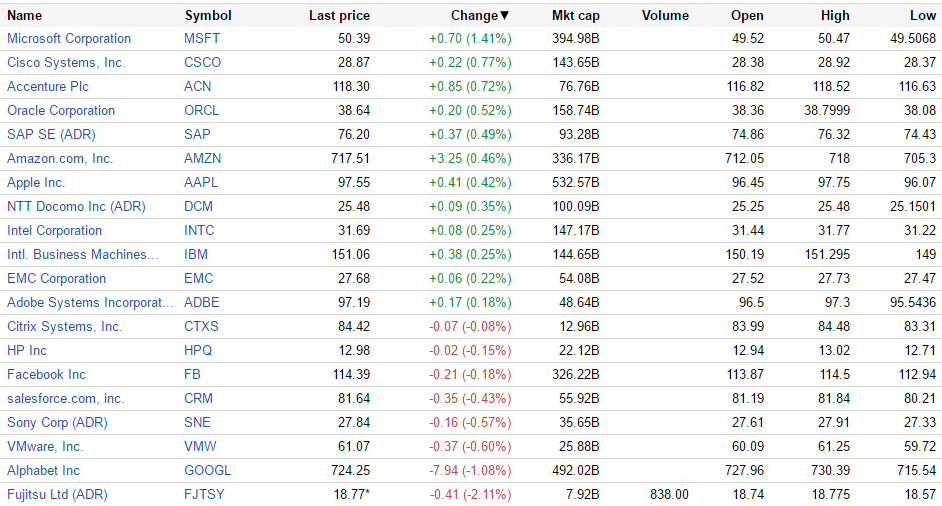Sort by Mkt cap header
The width and height of the screenshot is (942, 506).
[x=575, y=15]
